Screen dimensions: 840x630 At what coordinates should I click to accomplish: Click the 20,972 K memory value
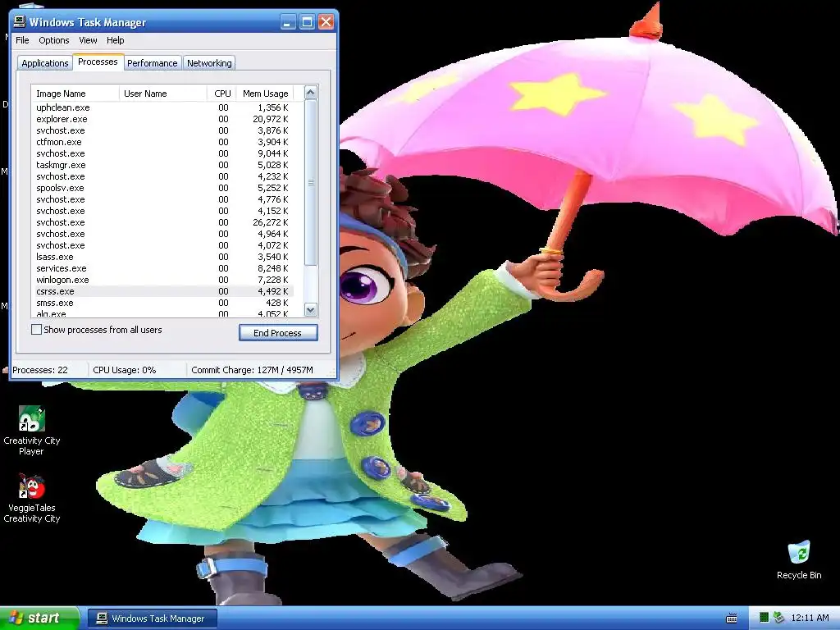(271, 119)
